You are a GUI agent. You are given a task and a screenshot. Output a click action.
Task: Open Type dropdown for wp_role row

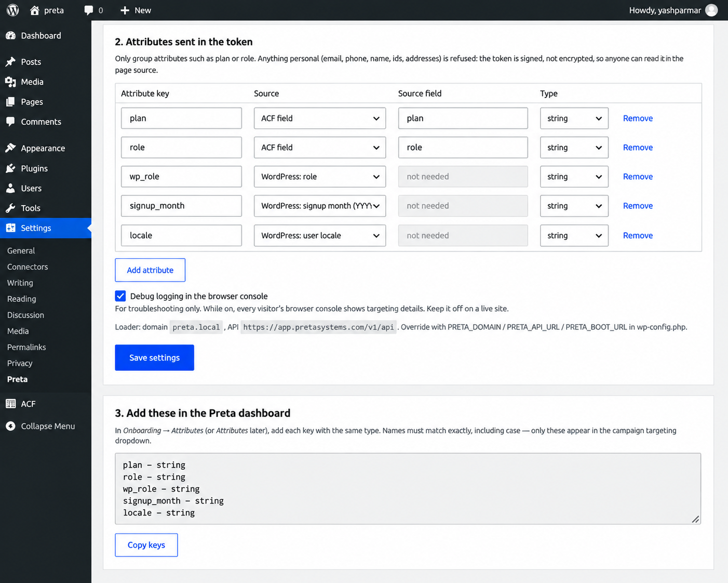(574, 177)
